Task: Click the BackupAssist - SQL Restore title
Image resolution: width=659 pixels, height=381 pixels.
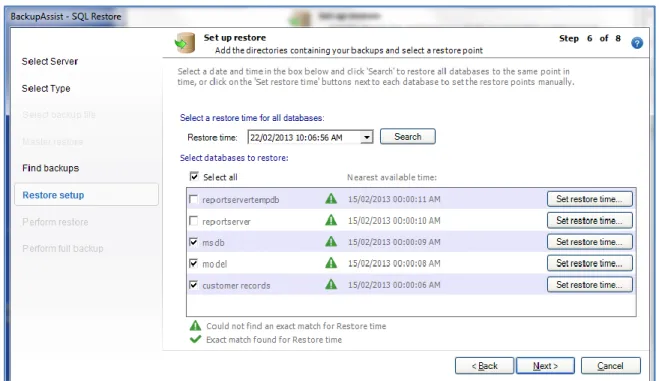Action: (x=66, y=16)
